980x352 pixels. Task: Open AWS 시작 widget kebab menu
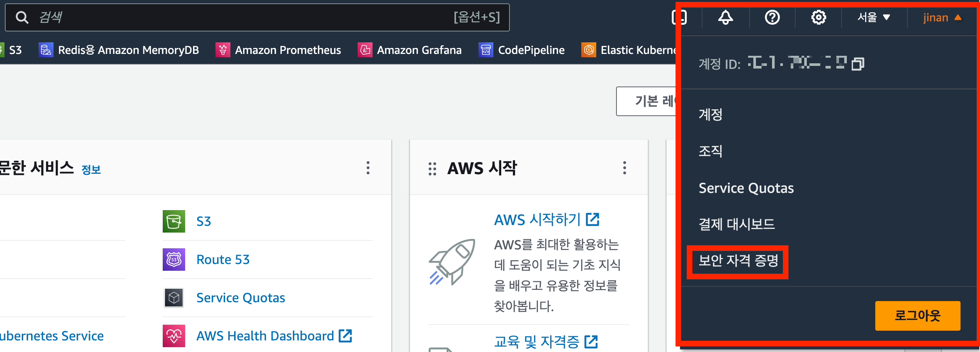[x=624, y=168]
